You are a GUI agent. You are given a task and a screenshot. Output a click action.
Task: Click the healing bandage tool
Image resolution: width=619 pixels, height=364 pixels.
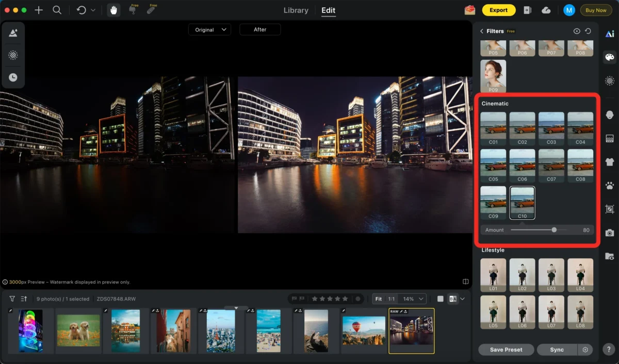click(x=151, y=10)
